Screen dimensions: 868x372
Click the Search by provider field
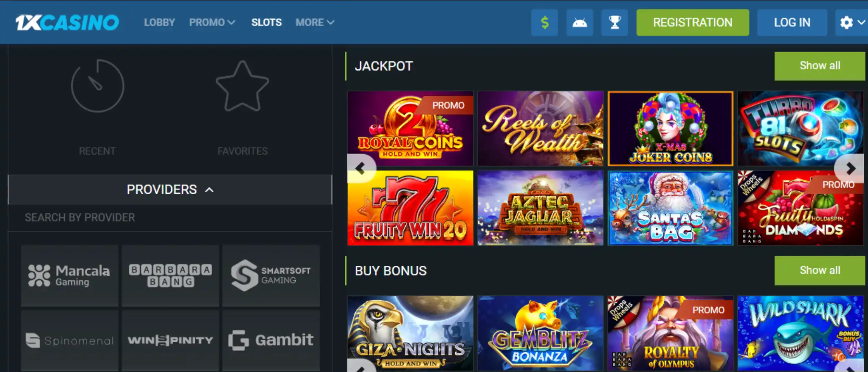coord(170,218)
